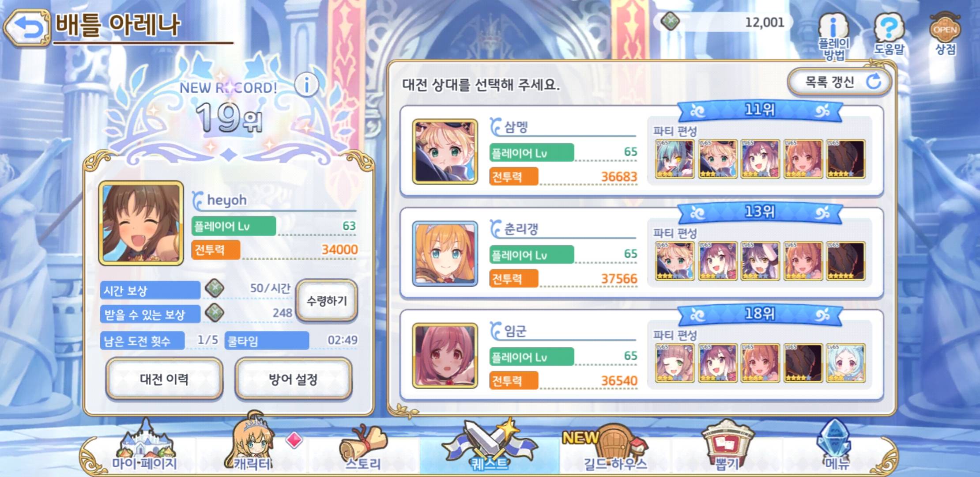Tap the info icon beside NEW RECORD

(306, 84)
